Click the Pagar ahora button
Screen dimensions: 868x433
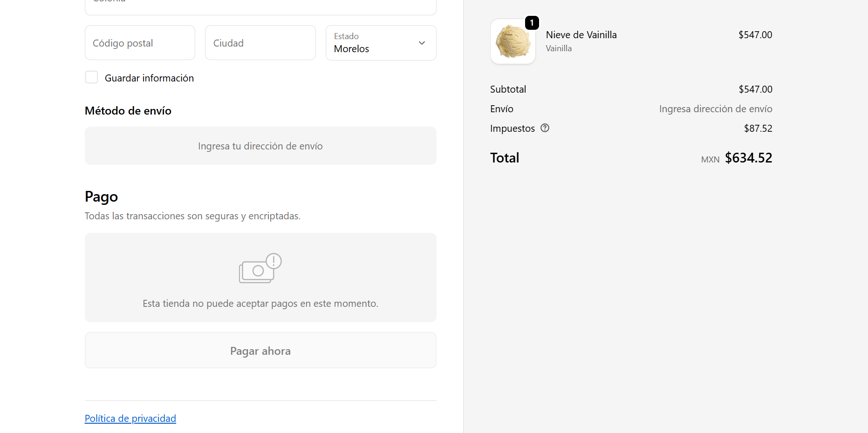coord(260,351)
